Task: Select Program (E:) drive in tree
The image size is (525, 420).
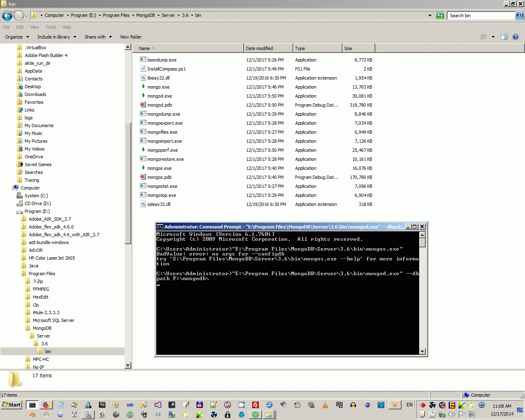Action: pyautogui.click(x=37, y=211)
